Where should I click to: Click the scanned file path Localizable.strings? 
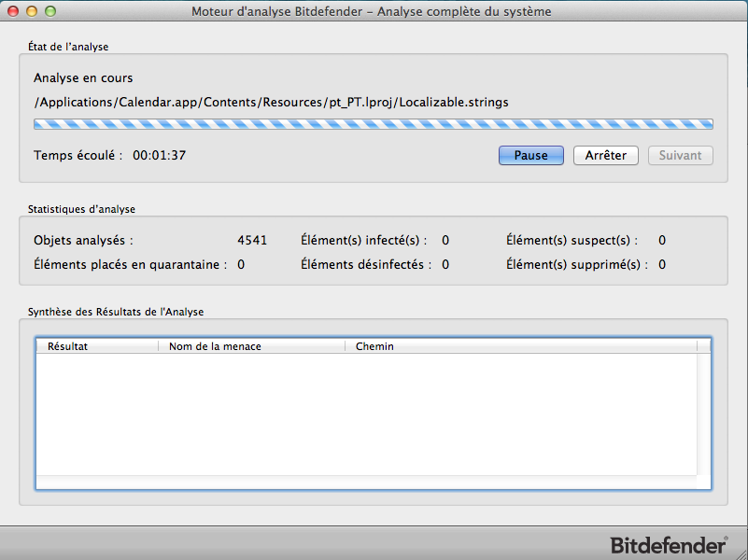click(271, 102)
